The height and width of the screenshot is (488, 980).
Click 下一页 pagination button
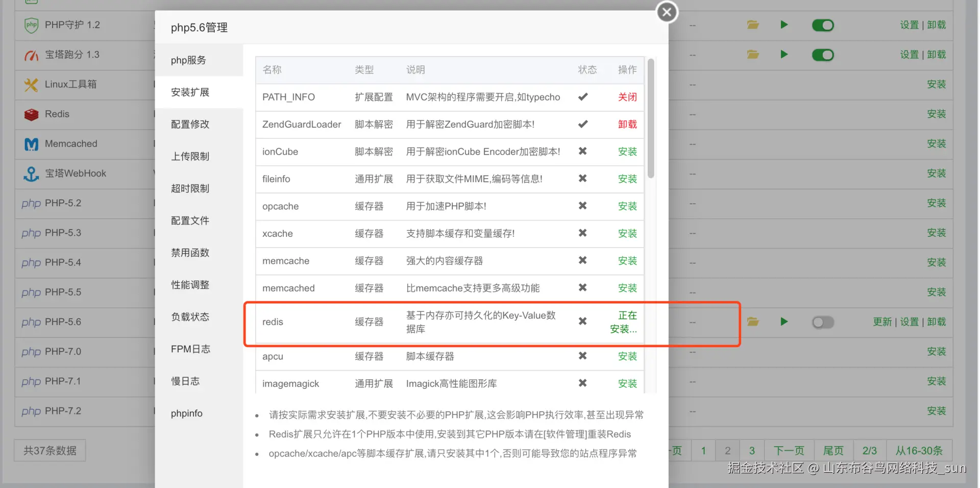789,451
